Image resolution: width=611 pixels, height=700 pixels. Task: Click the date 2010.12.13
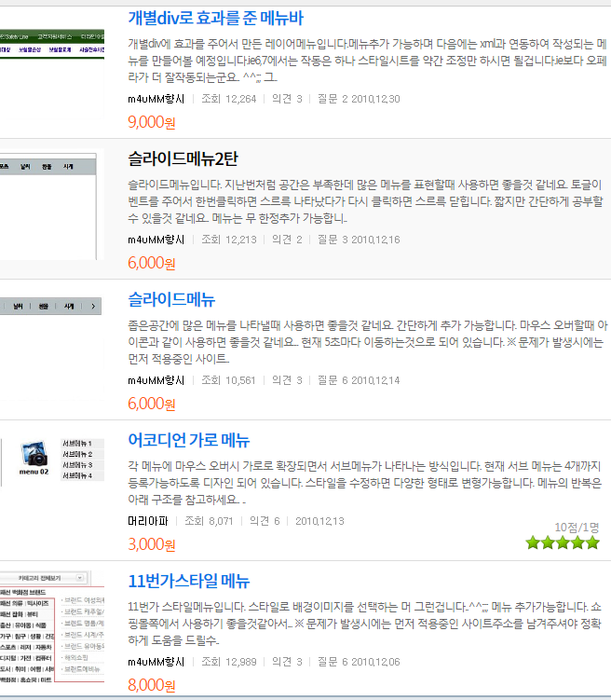click(319, 521)
